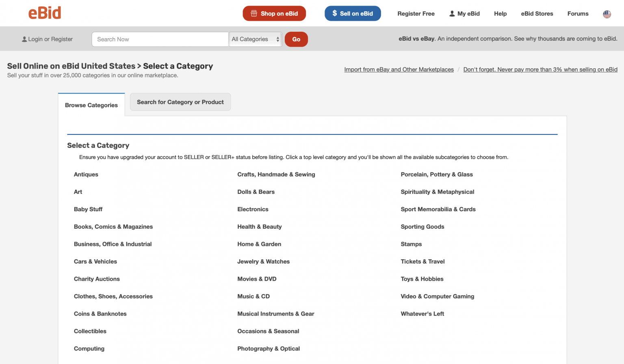Open Video & Computer Gaming category
624x364 pixels.
tap(438, 297)
